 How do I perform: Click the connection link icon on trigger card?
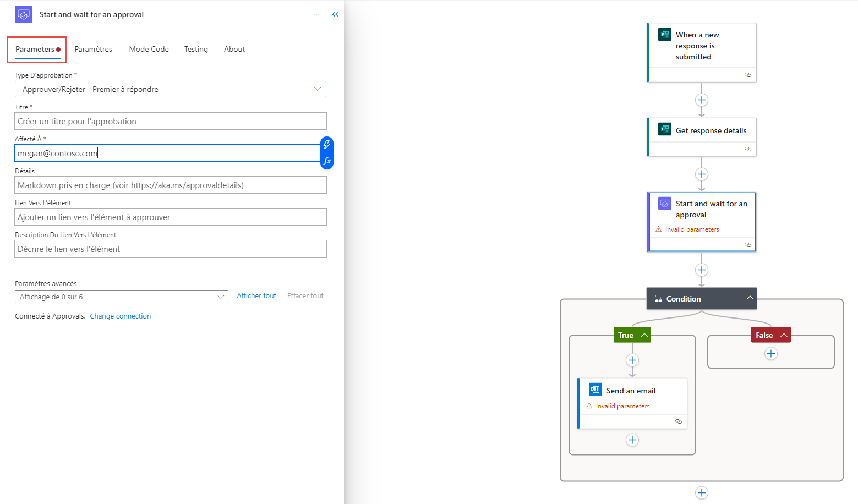748,75
